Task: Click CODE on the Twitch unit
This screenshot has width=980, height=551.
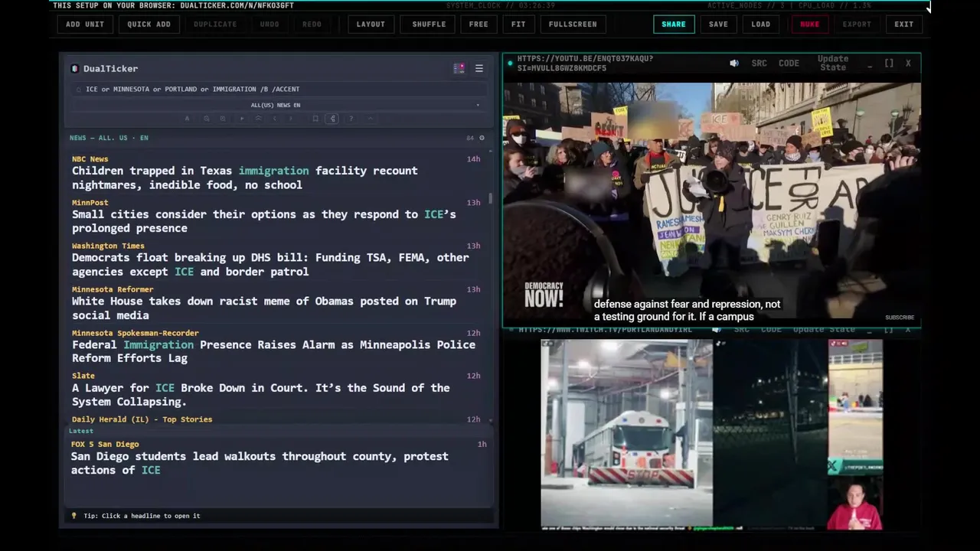Action: (772, 330)
